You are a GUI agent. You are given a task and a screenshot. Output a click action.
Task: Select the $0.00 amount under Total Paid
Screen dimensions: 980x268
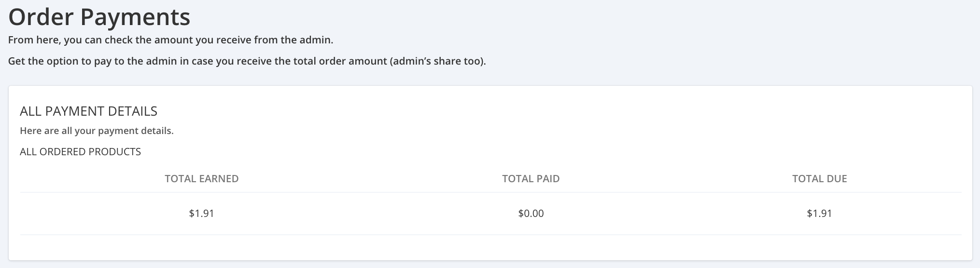(x=531, y=214)
